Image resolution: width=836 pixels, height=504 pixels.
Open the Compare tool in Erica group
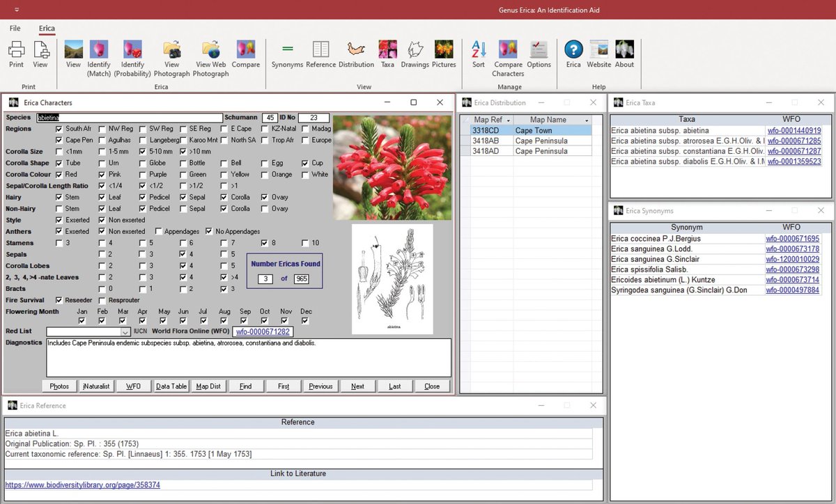tap(245, 50)
